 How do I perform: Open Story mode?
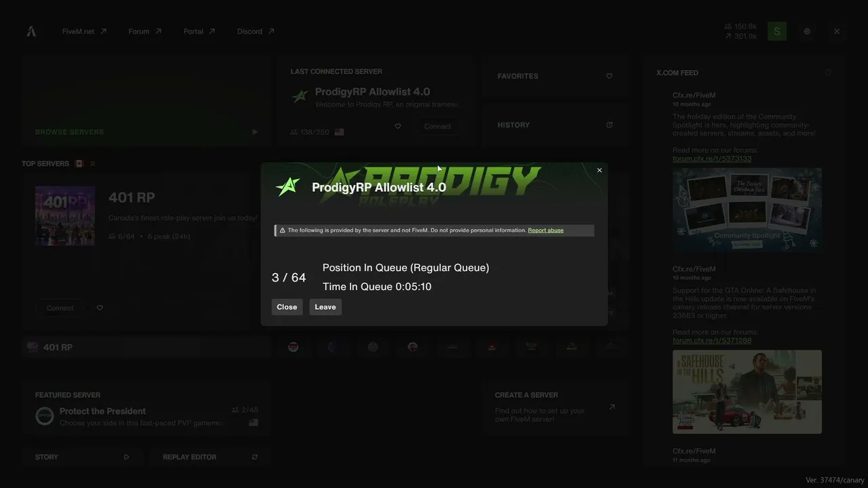click(x=82, y=457)
